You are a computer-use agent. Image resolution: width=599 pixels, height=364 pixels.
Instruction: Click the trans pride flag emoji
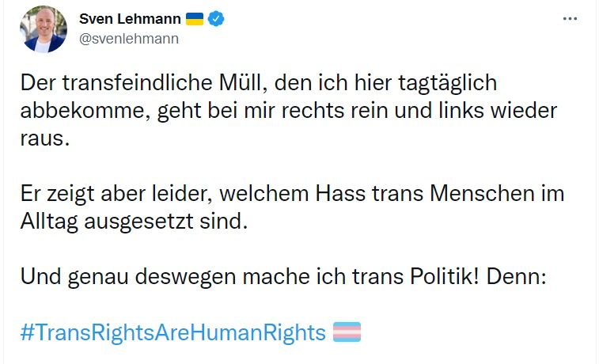coord(347,332)
